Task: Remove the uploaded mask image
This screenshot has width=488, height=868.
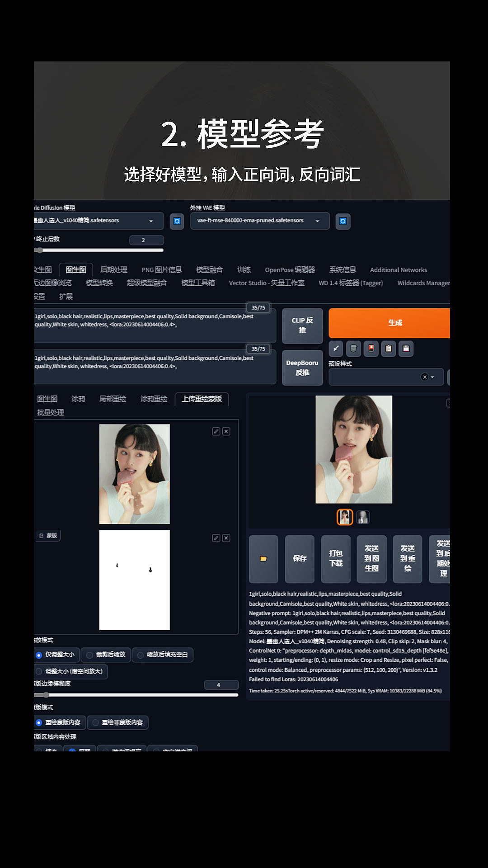Action: click(226, 538)
